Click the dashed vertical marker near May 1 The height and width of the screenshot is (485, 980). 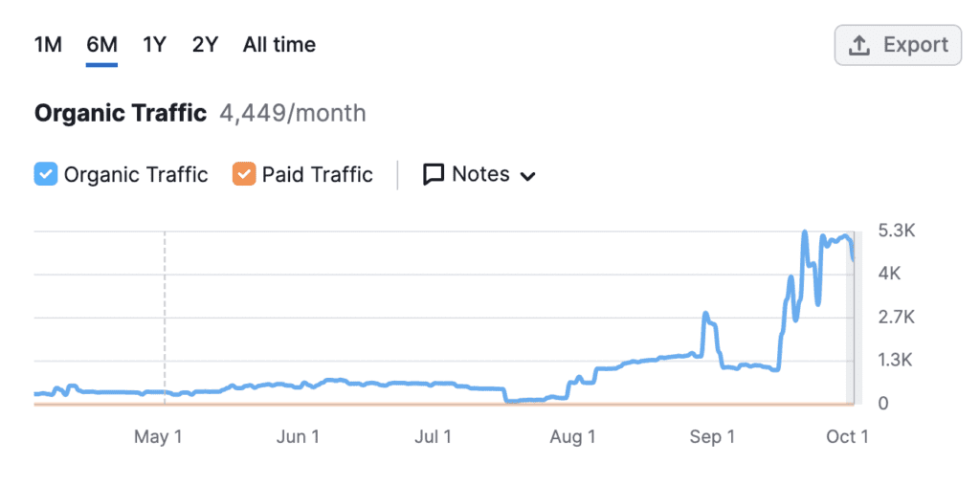point(165,316)
